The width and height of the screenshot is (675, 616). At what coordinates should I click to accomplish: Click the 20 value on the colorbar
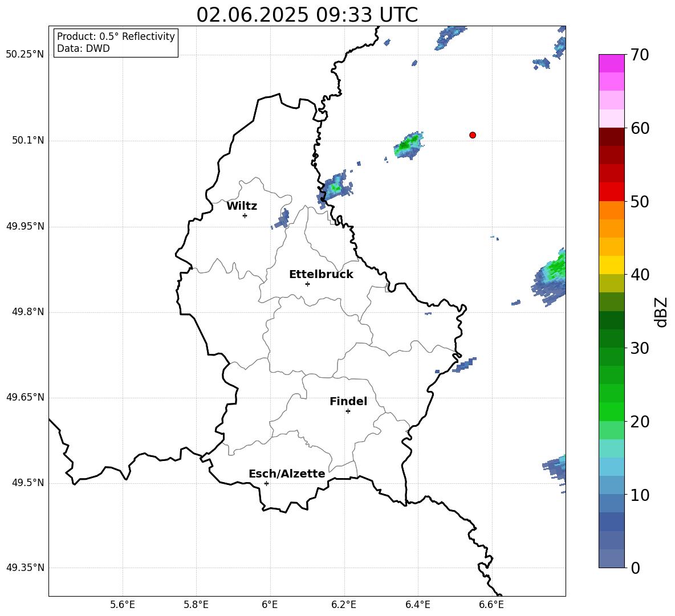pyautogui.click(x=639, y=422)
